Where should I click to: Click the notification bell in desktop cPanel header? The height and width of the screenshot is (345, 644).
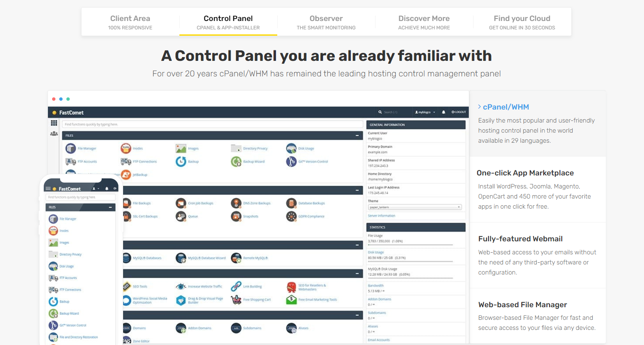coord(444,112)
